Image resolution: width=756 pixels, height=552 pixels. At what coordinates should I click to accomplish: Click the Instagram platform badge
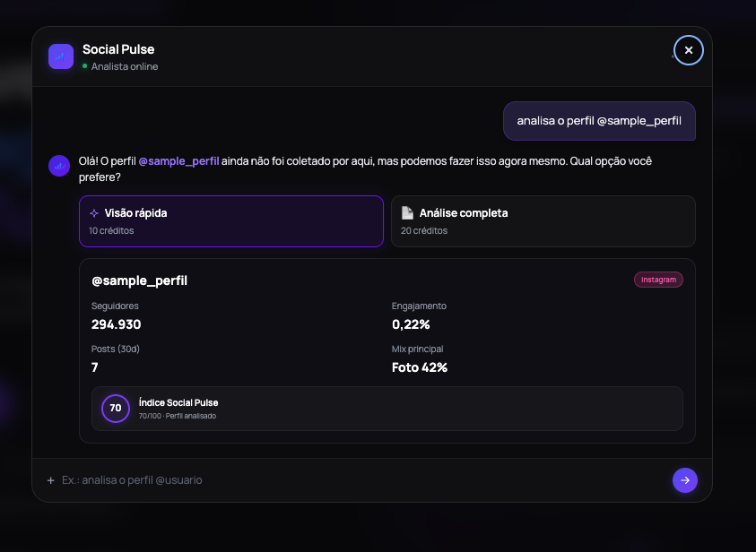coord(658,280)
